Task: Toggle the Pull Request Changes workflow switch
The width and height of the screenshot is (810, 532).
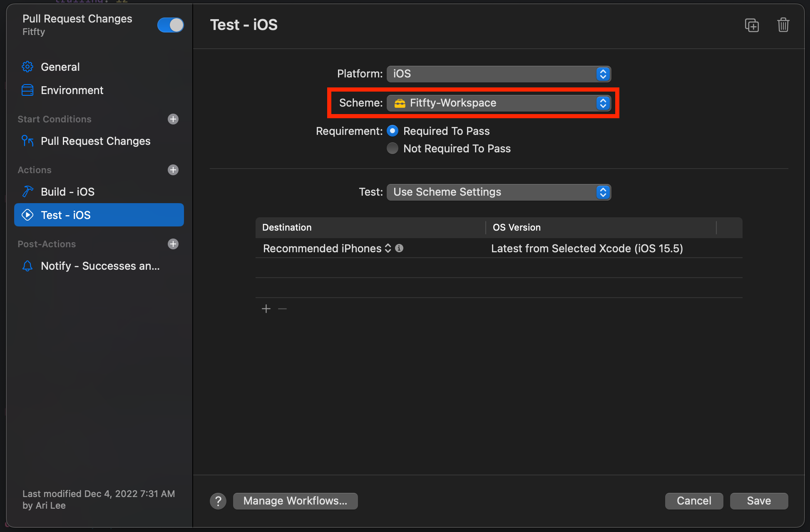Action: [x=170, y=25]
